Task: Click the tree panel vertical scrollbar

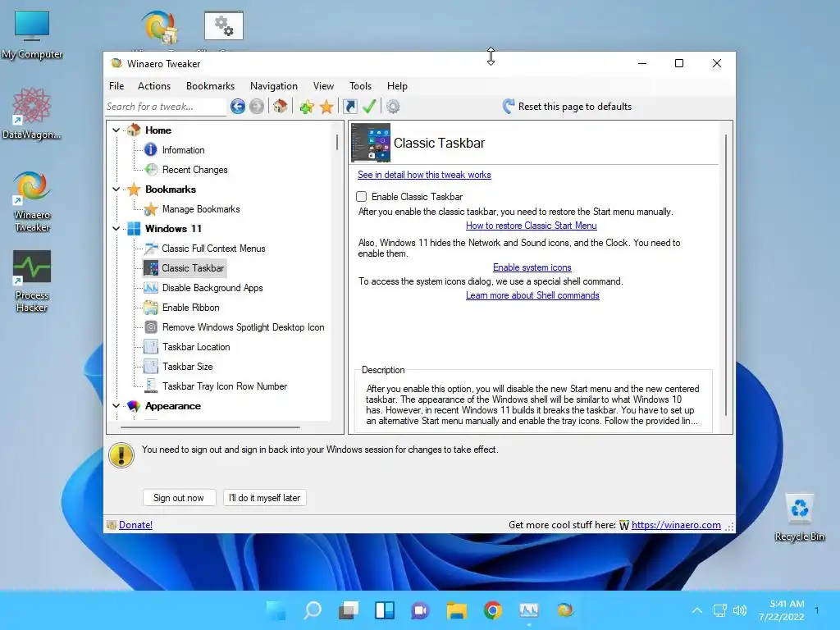Action: click(337, 143)
